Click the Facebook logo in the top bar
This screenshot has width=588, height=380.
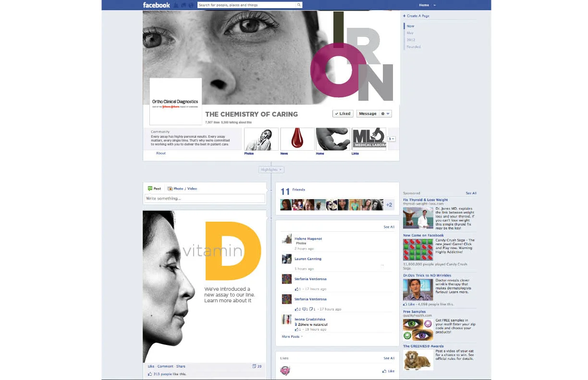tap(156, 5)
